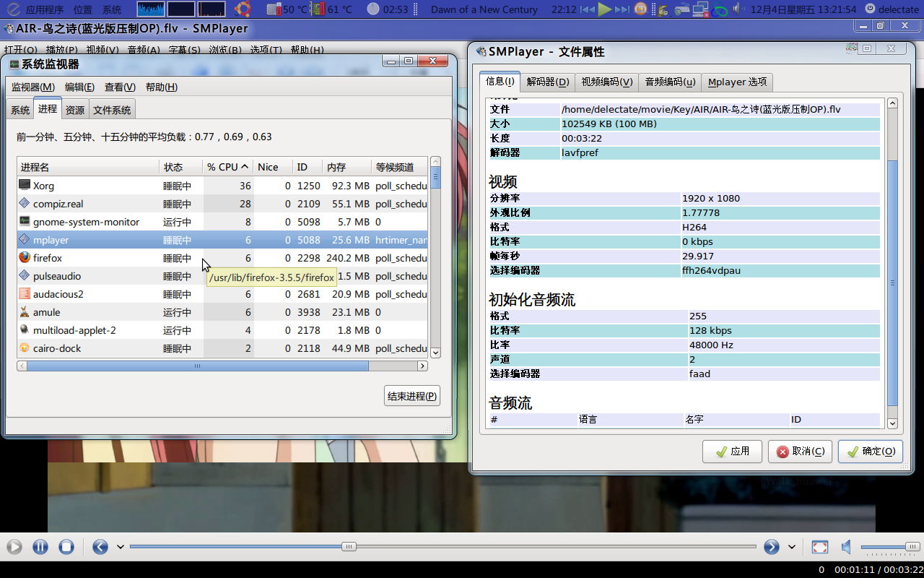924x578 pixels.
Task: Click the process list horizontal scrollbar
Action: click(198, 366)
